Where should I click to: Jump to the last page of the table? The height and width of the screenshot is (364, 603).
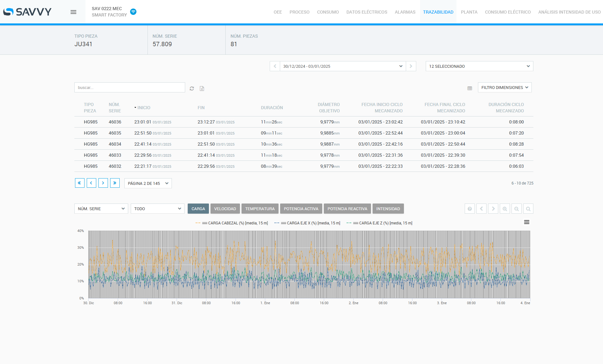click(x=115, y=183)
